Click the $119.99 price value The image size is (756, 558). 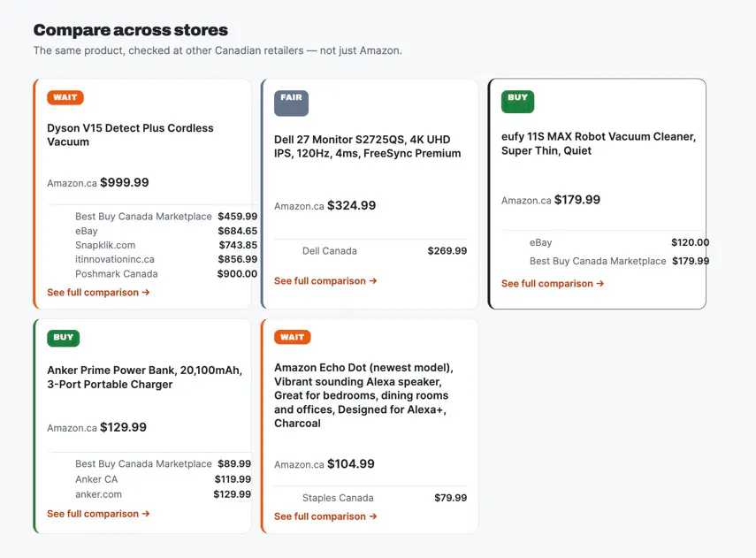[233, 479]
